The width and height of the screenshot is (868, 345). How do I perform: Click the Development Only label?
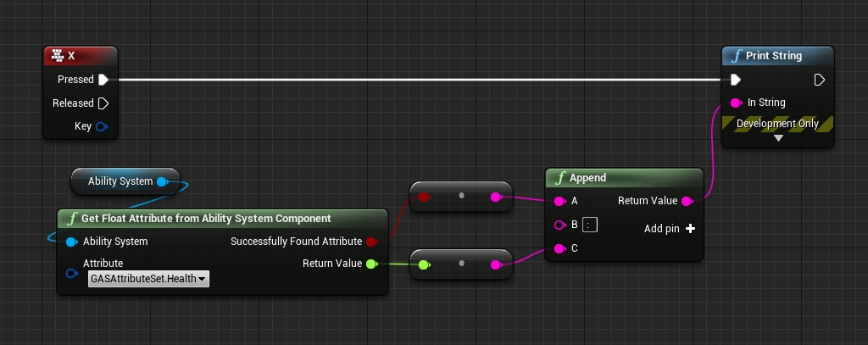(x=777, y=124)
